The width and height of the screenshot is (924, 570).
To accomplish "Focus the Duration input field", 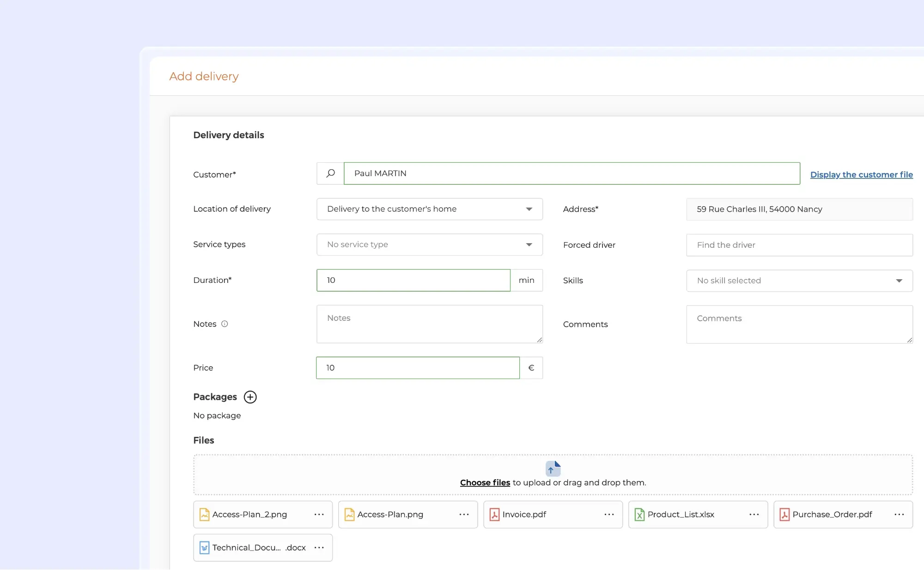I will pos(413,280).
